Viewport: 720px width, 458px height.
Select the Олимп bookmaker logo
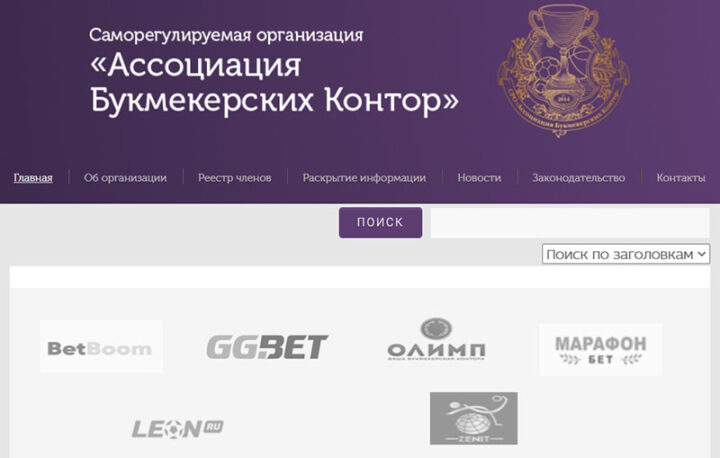436,339
